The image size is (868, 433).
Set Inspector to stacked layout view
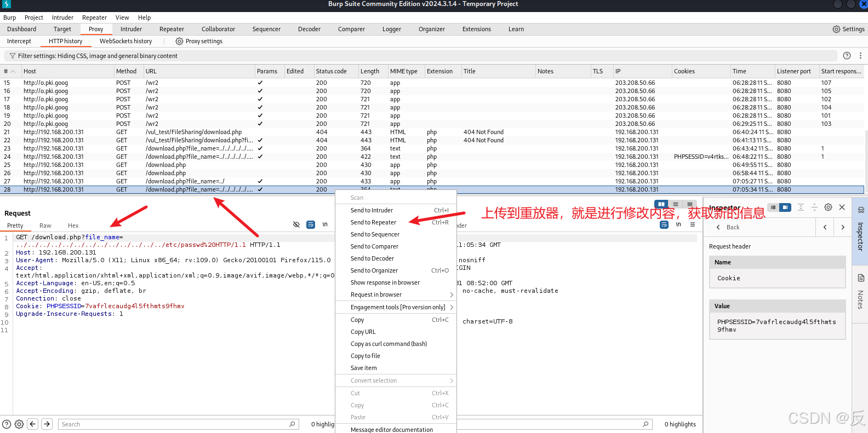[x=773, y=207]
